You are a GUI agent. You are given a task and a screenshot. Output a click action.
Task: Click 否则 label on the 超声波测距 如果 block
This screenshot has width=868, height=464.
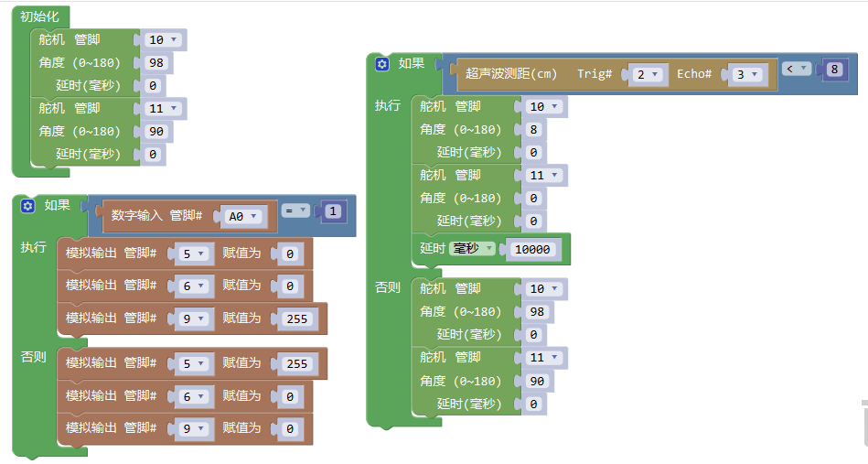[x=388, y=287]
